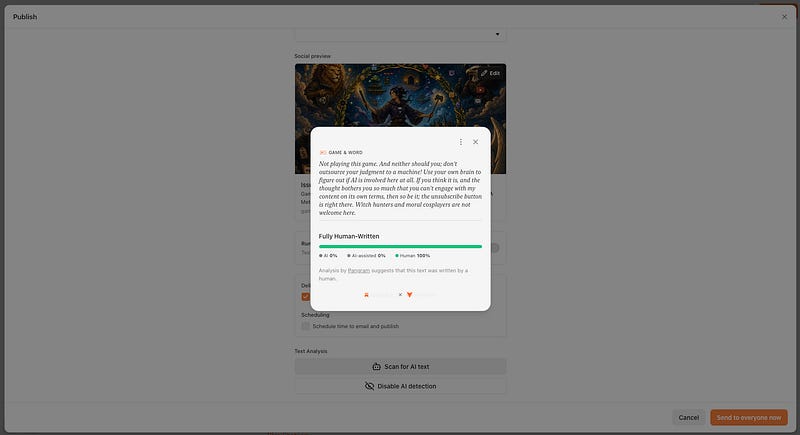The height and width of the screenshot is (435, 800).
Task: Edit the social preview image
Action: tap(490, 73)
